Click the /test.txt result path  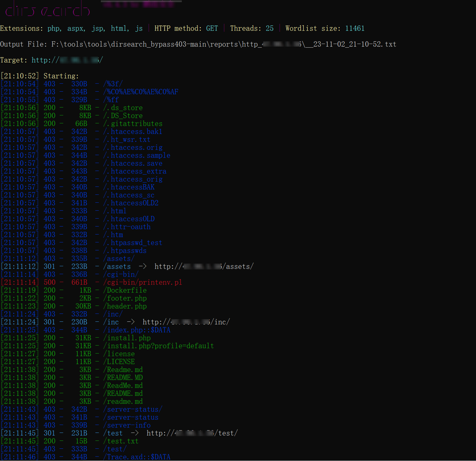[x=121, y=441]
